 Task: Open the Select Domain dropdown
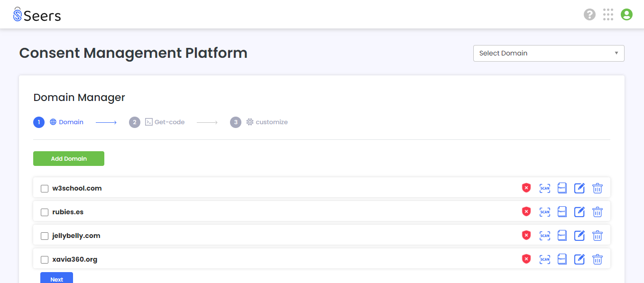549,53
